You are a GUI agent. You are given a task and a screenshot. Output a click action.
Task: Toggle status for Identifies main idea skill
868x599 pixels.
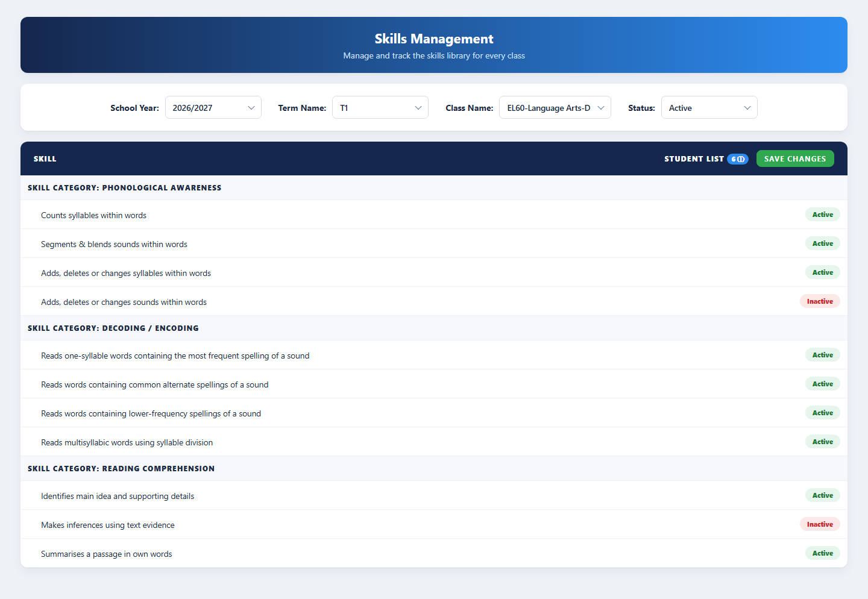tap(823, 495)
